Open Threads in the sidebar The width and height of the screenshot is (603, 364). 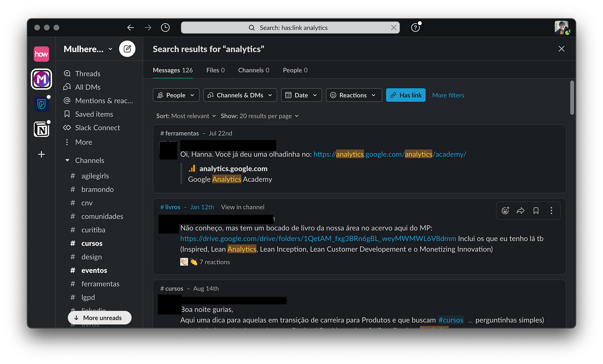(87, 74)
